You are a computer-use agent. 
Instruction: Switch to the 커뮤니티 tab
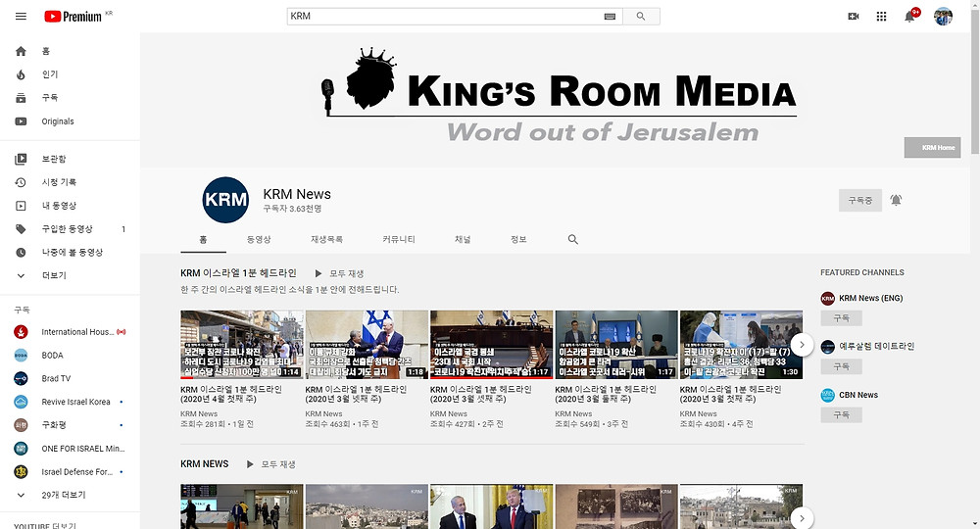(x=399, y=240)
